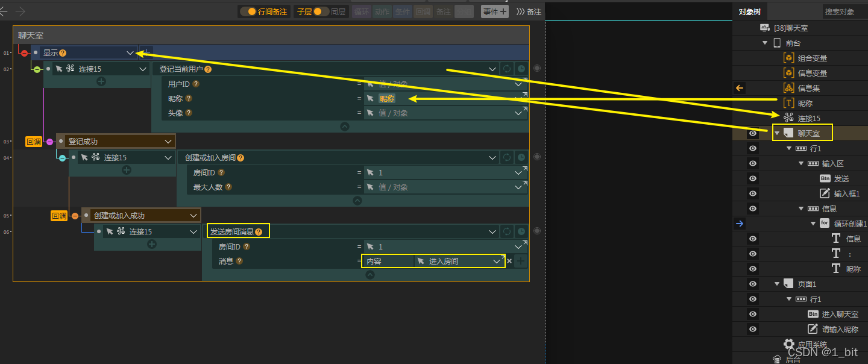Click blue right arrow beside 循环创建1
The image size is (868, 364).
(740, 224)
